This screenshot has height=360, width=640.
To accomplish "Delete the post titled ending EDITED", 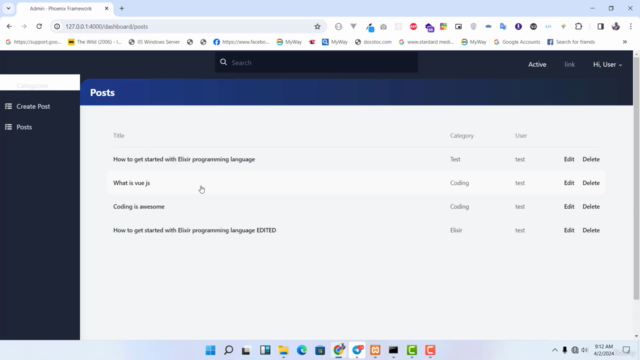I will (x=591, y=230).
